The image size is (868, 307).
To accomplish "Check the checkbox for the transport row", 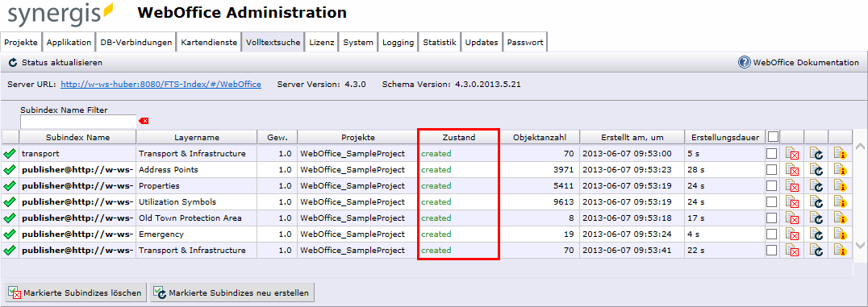I will click(772, 154).
